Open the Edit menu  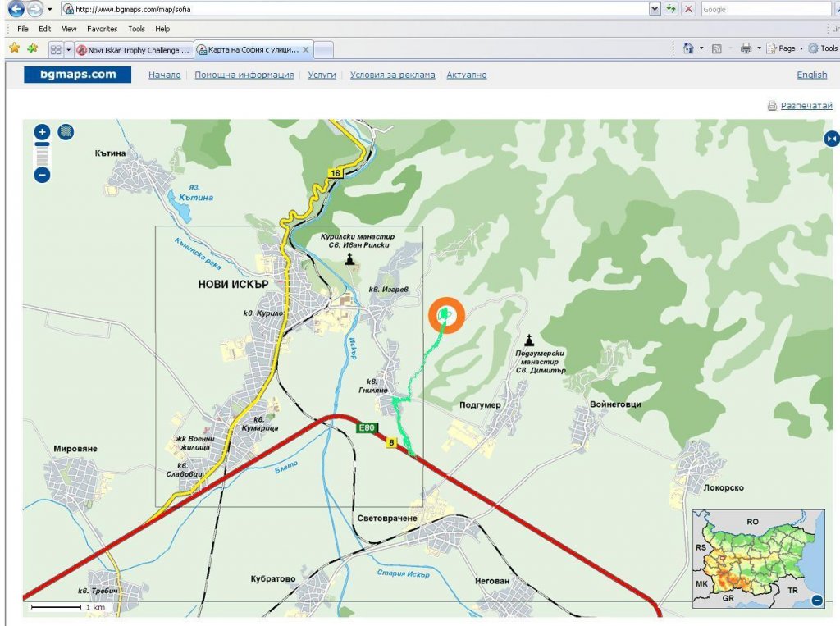point(45,29)
